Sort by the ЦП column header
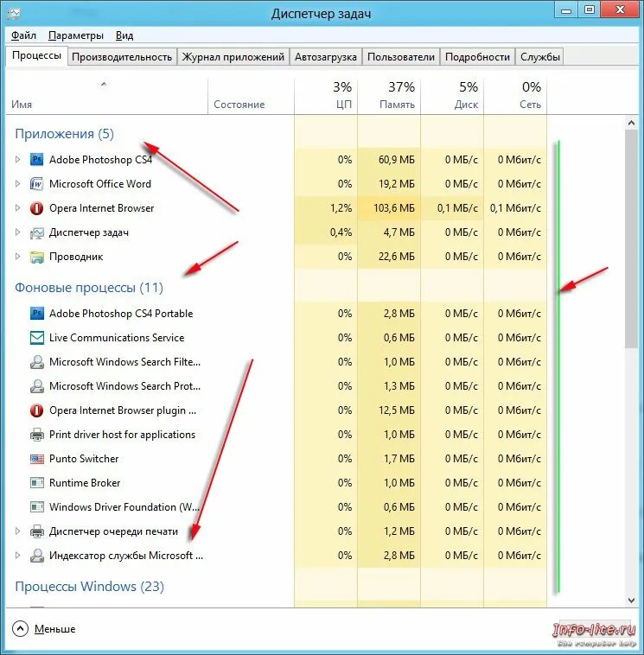Screen dimensions: 644x655 click(x=326, y=97)
